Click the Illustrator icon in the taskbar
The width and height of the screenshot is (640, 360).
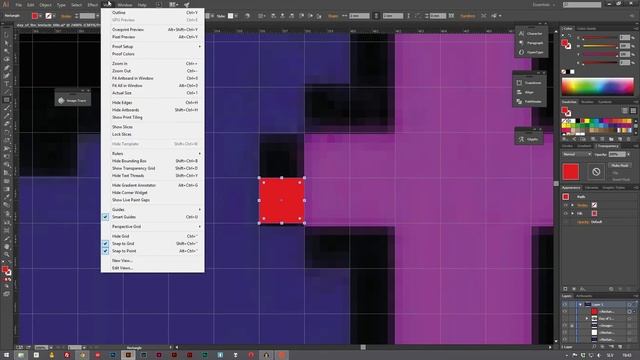[x=128, y=356]
